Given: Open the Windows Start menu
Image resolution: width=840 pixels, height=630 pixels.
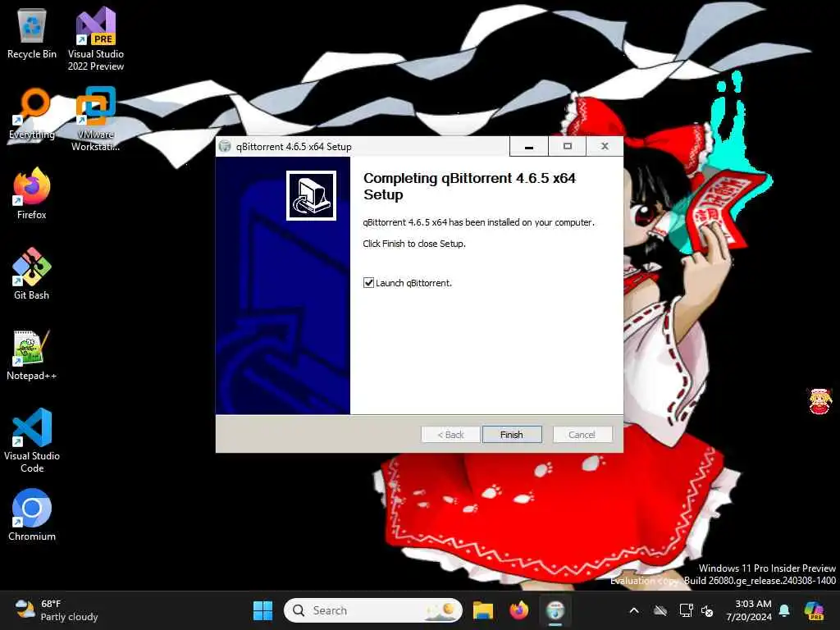Looking at the screenshot, I should [x=262, y=610].
